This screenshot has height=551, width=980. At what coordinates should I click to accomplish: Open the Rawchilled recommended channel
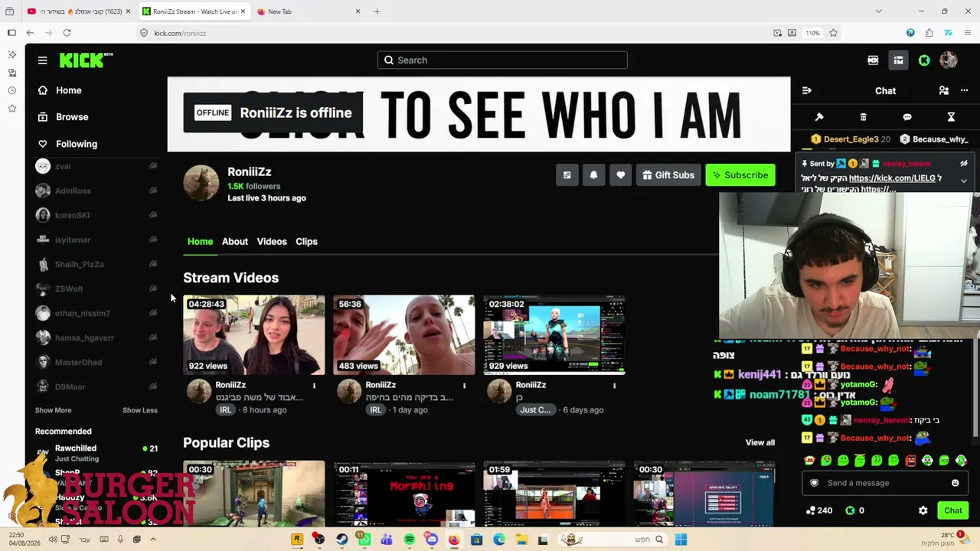coord(96,452)
